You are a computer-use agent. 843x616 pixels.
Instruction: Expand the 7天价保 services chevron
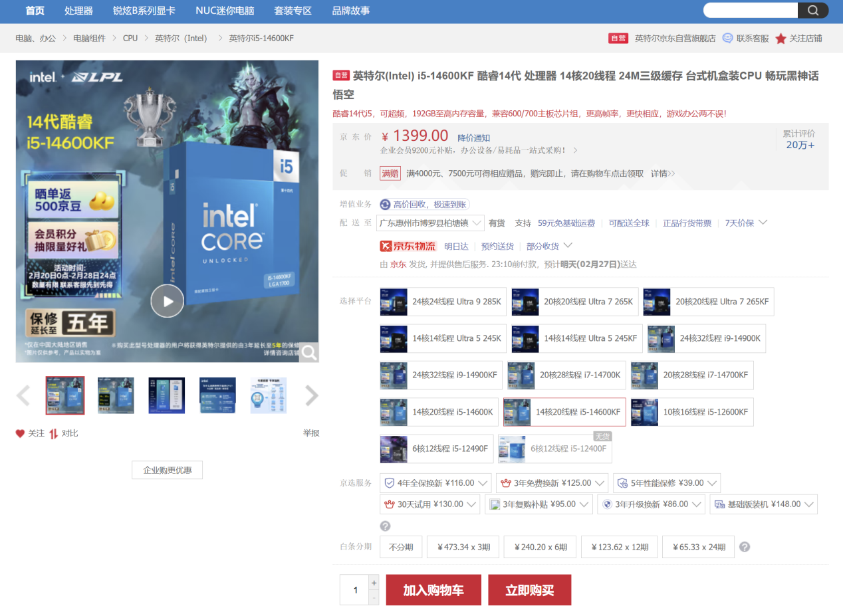pos(763,222)
